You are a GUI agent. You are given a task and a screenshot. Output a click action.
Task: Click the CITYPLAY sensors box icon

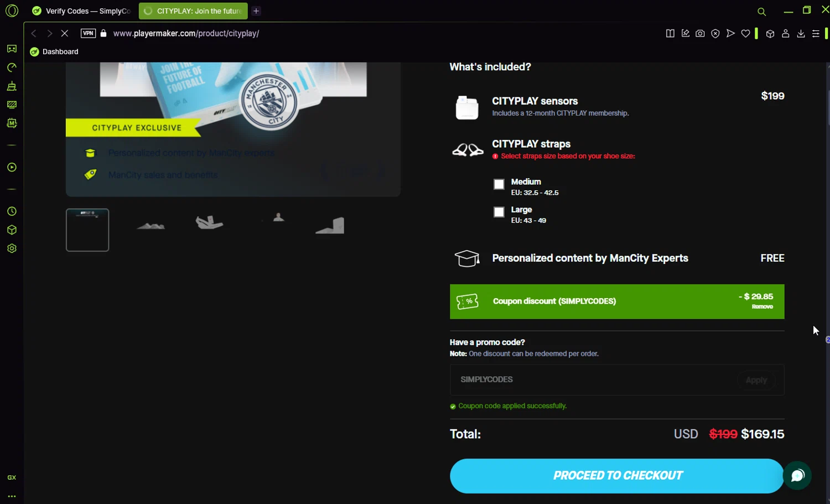tap(466, 107)
